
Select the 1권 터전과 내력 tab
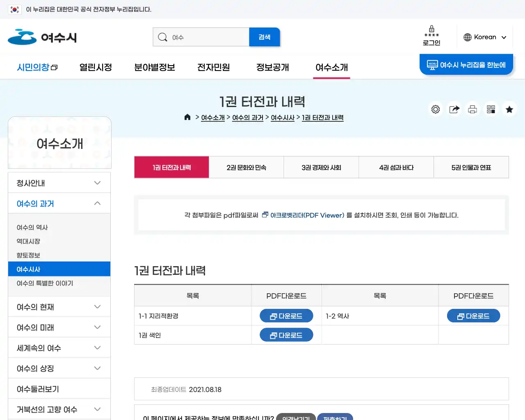coord(171,167)
